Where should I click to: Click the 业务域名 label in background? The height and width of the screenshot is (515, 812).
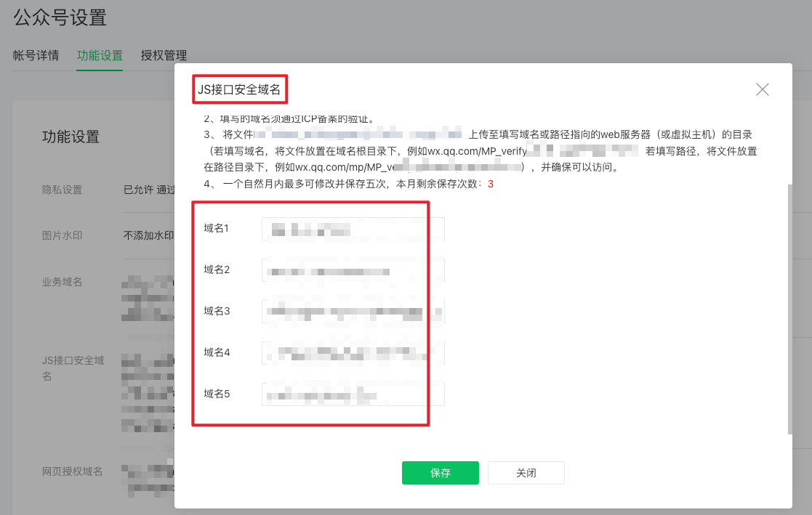pos(62,282)
